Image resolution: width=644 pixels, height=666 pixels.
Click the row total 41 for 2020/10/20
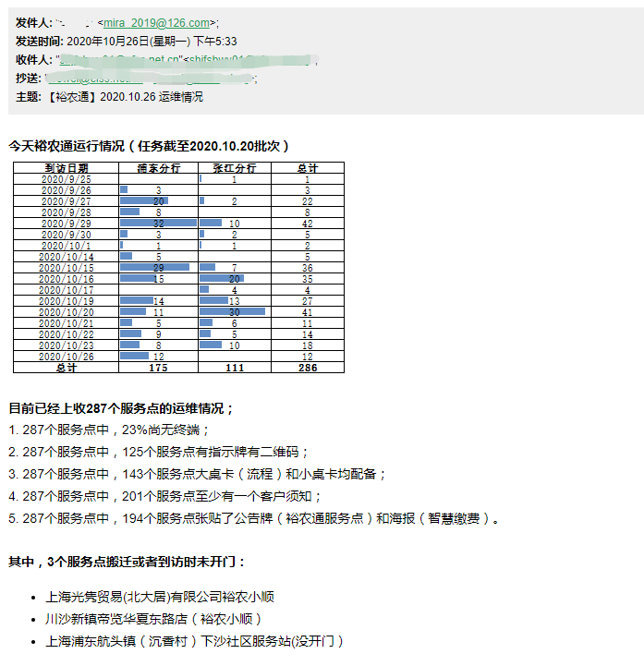coord(308,312)
